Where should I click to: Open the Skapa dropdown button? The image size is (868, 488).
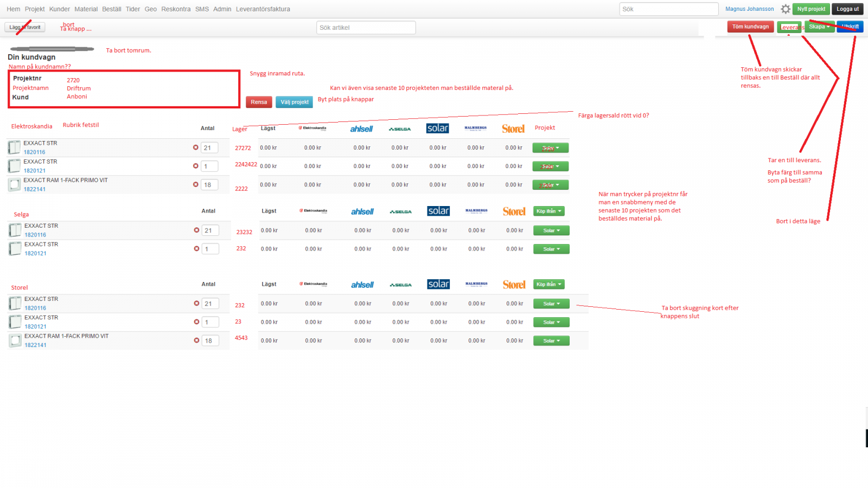[x=819, y=27]
